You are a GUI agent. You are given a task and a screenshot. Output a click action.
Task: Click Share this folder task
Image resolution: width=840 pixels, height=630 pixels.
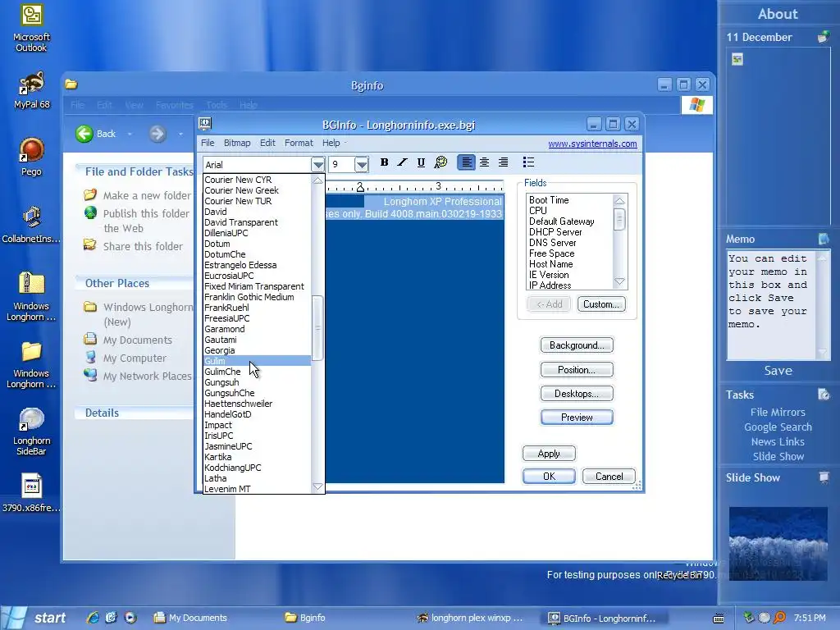(x=134, y=246)
